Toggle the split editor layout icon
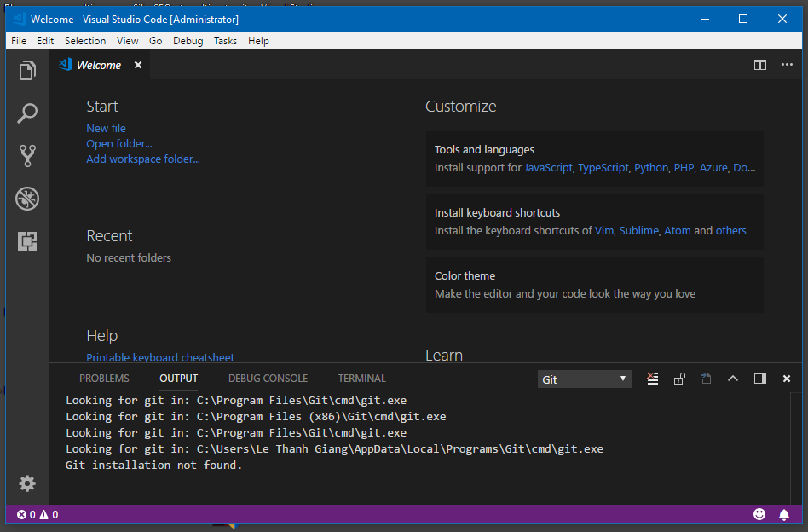808x532 pixels. click(x=759, y=64)
